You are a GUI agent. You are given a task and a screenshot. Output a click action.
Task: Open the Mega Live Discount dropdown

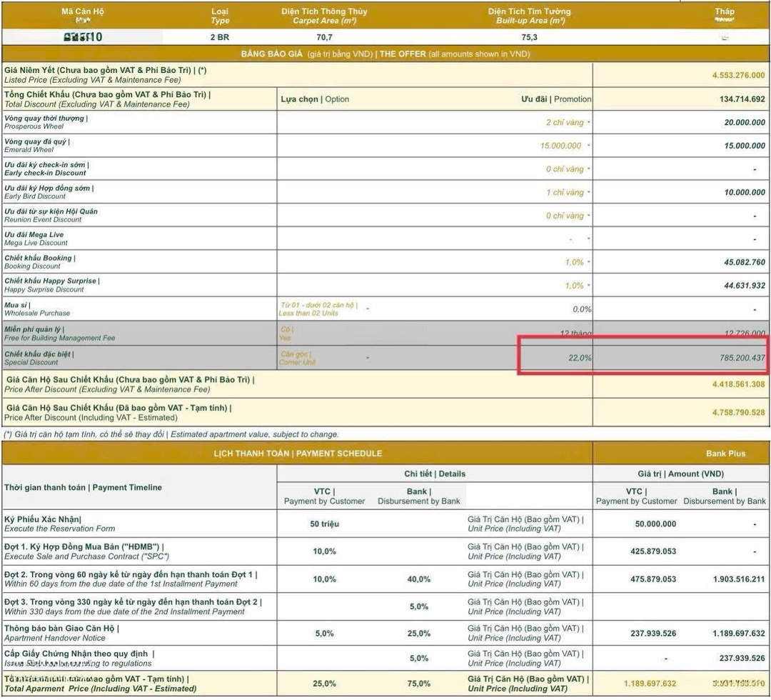tap(589, 239)
